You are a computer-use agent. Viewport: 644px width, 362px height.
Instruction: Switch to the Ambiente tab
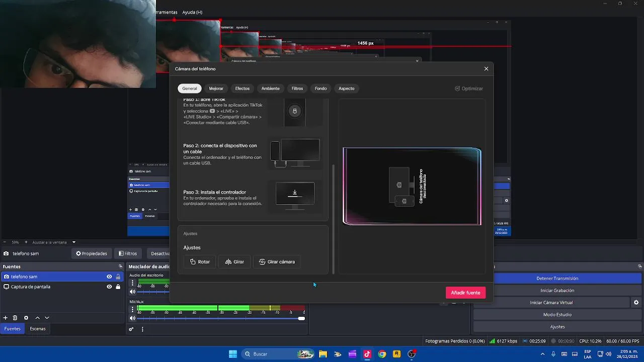271,88
